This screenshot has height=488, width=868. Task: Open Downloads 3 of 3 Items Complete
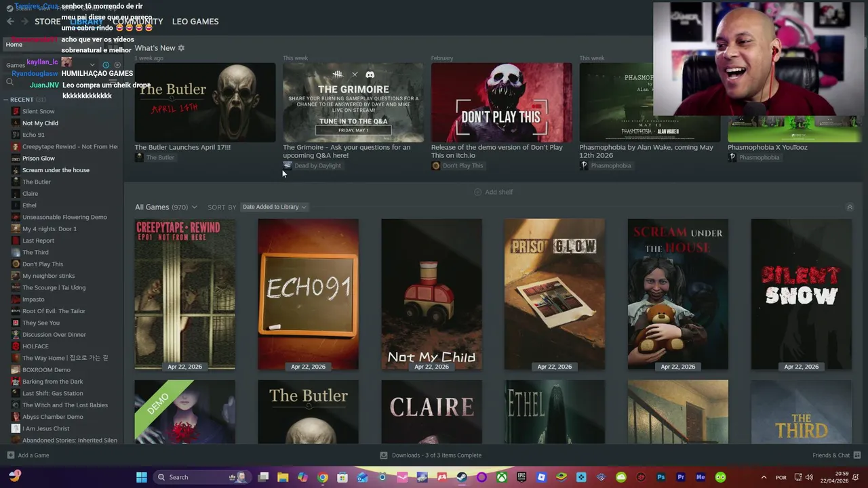click(437, 455)
